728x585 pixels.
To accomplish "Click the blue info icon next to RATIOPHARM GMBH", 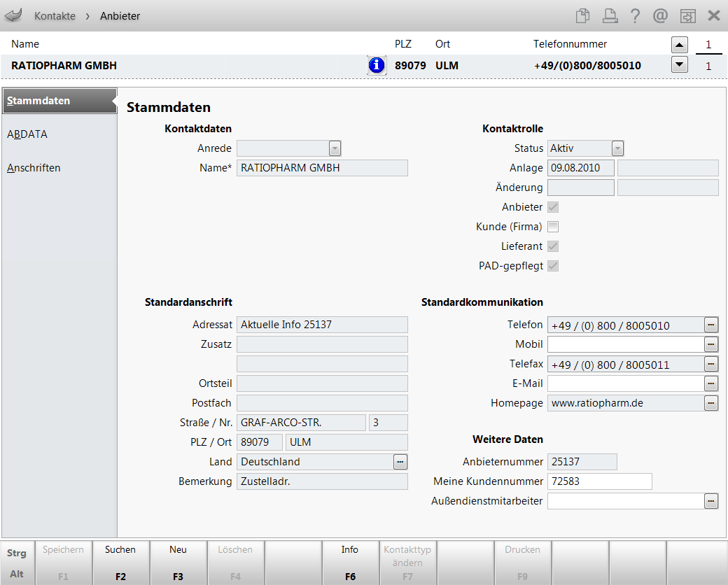I will click(377, 66).
